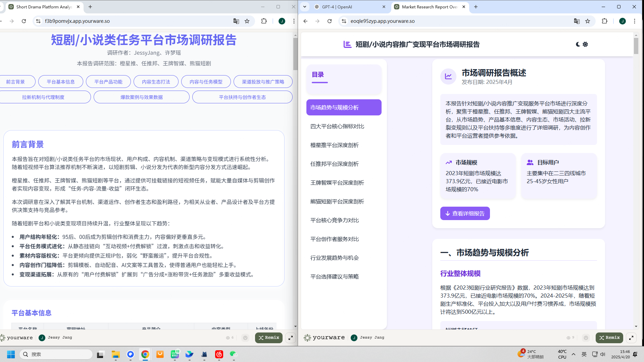Jump to 平台产品功能 section

click(108, 82)
